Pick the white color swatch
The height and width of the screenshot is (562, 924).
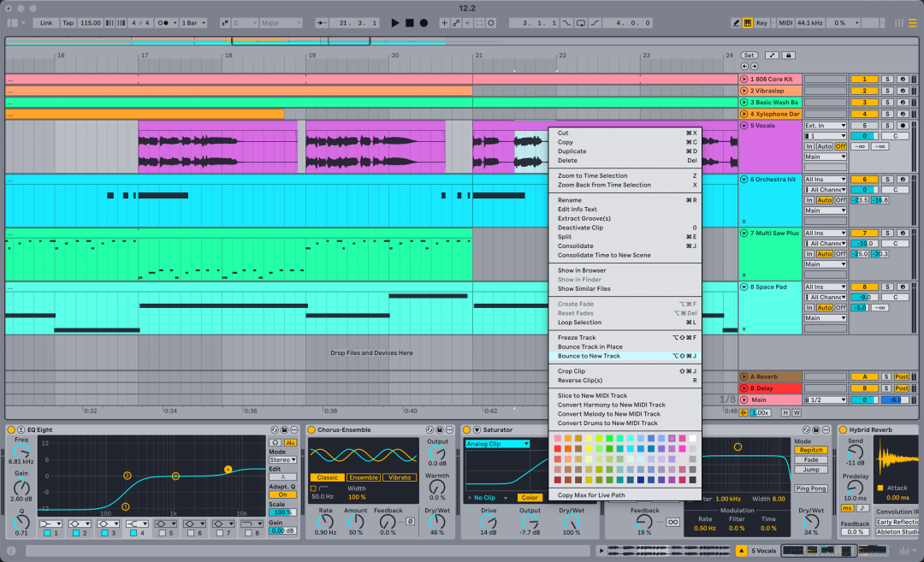point(692,438)
